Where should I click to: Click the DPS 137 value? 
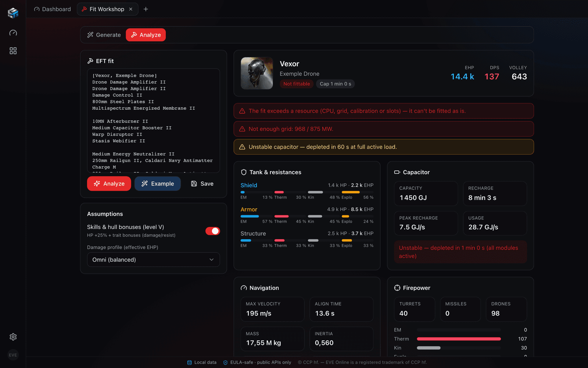pos(492,77)
